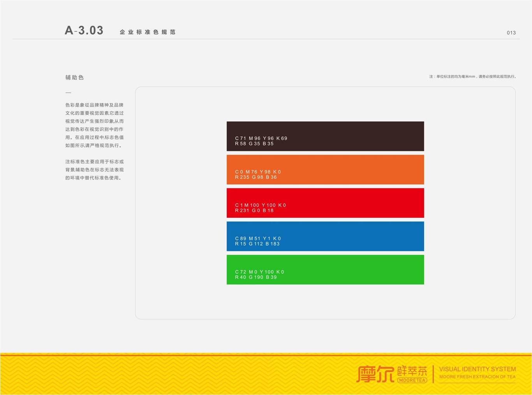532x395 pixels.
Task: Click the 'MOORETEA' badge under the logo
Action: pos(412,380)
